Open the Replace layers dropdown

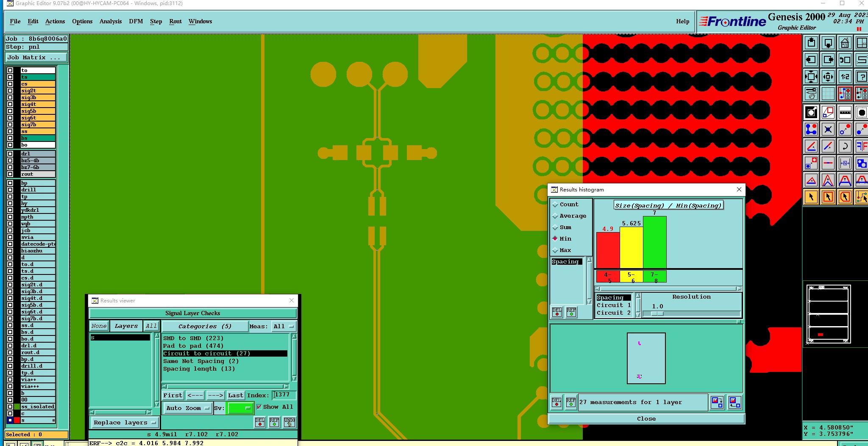pos(125,423)
